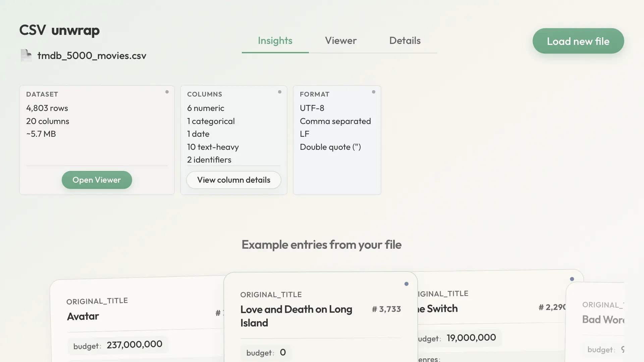
Task: Click the dot indicator on Columns card
Action: tap(280, 92)
